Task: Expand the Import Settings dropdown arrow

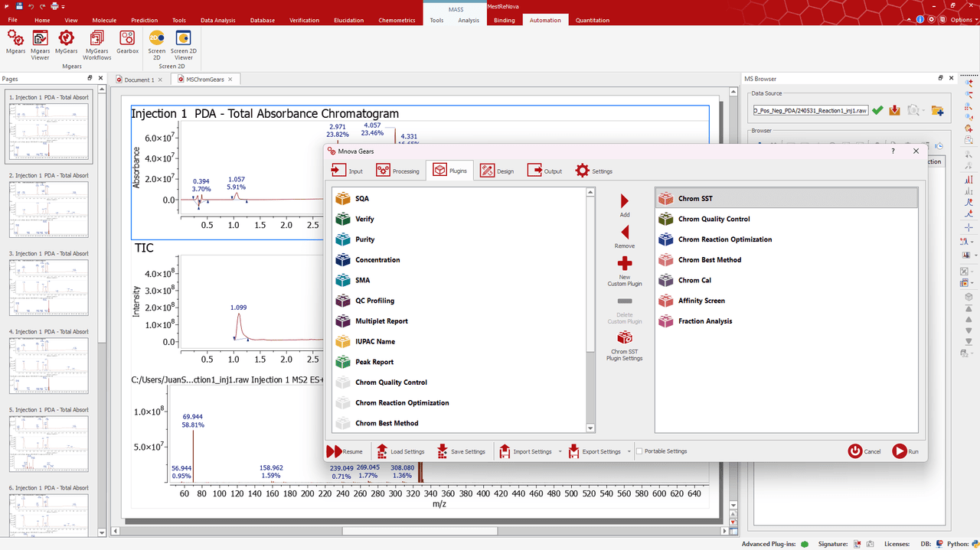Action: pyautogui.click(x=560, y=451)
